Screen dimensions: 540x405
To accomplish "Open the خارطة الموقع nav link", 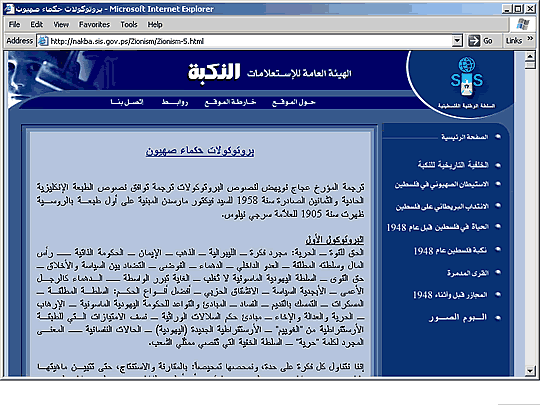I will coord(230,102).
